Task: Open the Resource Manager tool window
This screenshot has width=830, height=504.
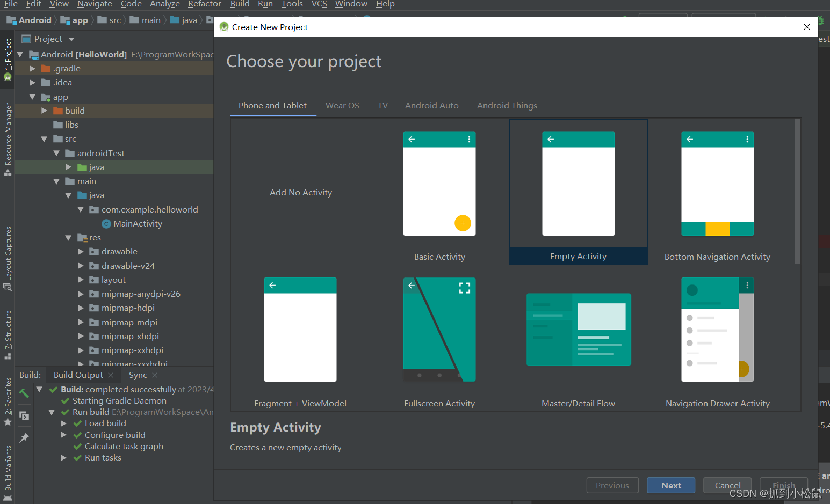Action: (x=8, y=140)
